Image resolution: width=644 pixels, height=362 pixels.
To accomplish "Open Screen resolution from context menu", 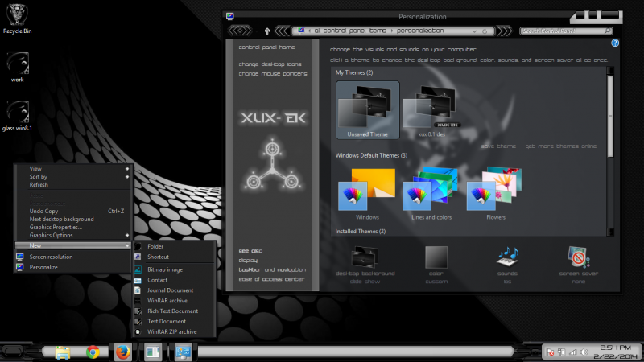I will coord(73,257).
